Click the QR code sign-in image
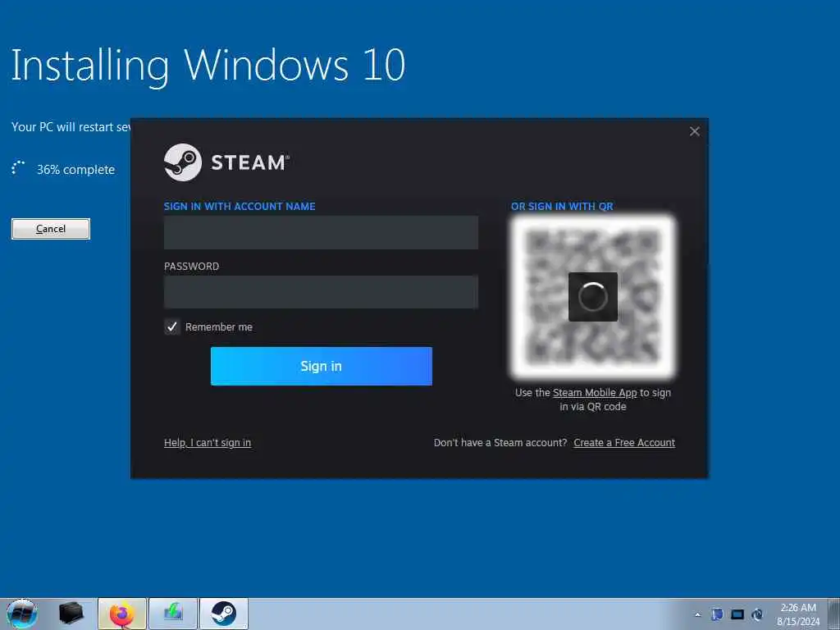The height and width of the screenshot is (630, 840). tap(593, 296)
